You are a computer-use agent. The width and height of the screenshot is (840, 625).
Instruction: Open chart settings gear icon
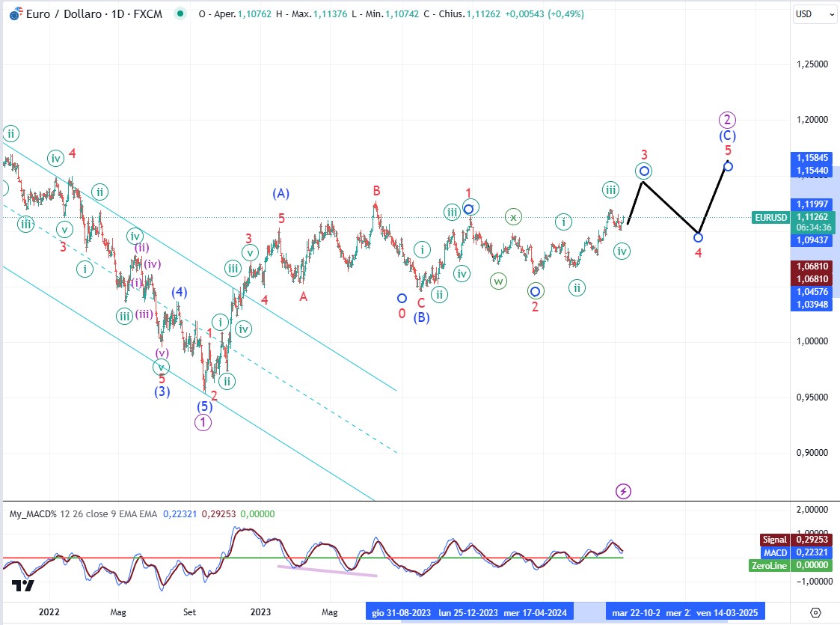tap(815, 612)
